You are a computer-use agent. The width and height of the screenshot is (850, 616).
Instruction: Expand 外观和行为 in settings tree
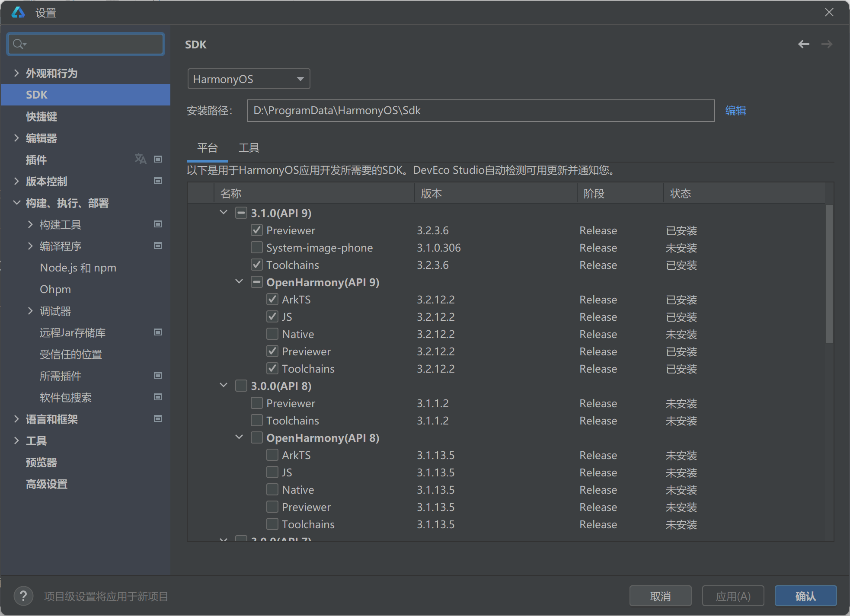coord(16,73)
